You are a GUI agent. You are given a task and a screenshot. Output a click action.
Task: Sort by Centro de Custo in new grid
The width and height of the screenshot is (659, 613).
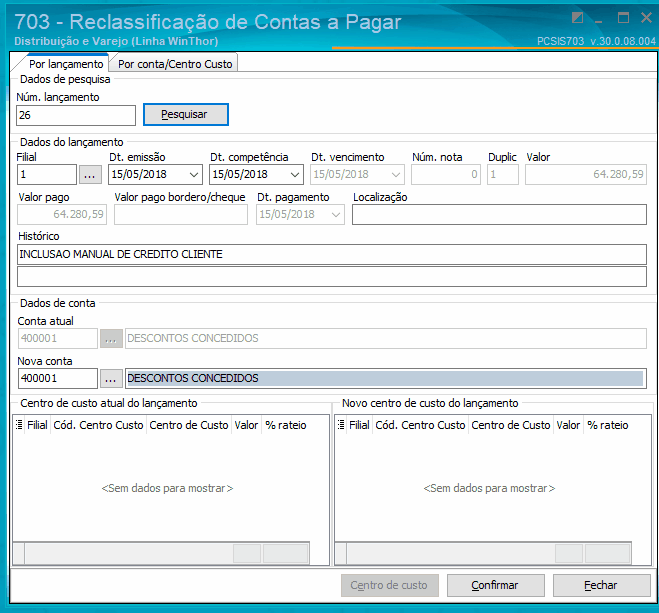click(511, 425)
